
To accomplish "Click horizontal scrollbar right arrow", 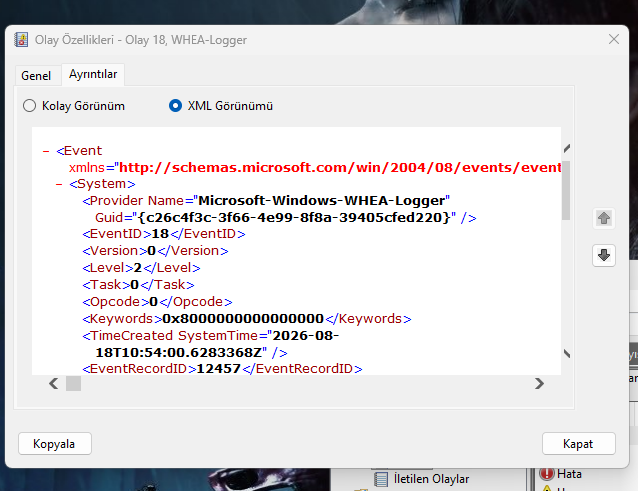I will (x=539, y=384).
